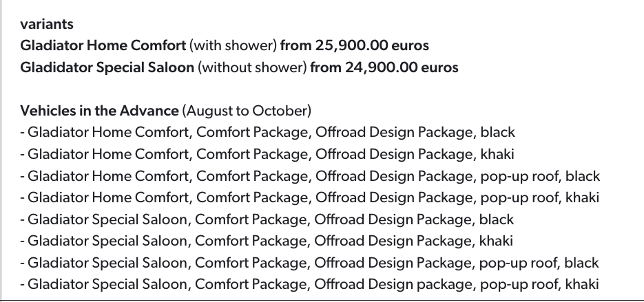This screenshot has width=644, height=302.
Task: Select the Special Saloon pop-up roof, khaki line
Action: [x=309, y=285]
